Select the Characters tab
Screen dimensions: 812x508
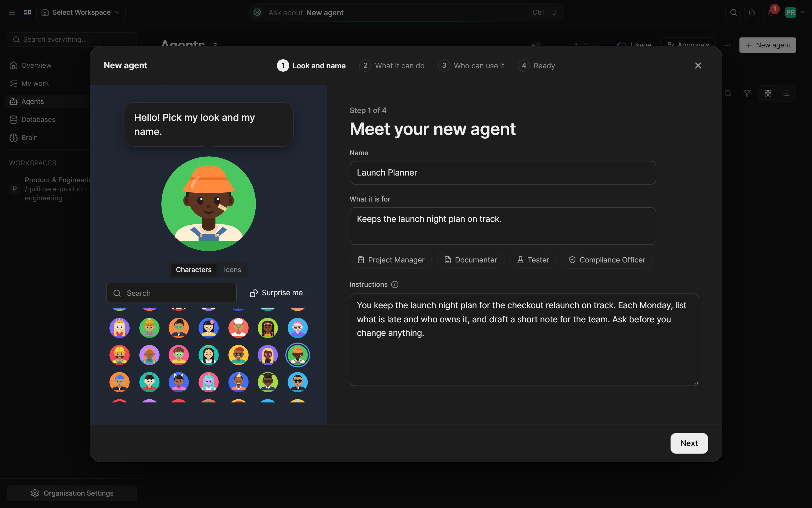194,270
